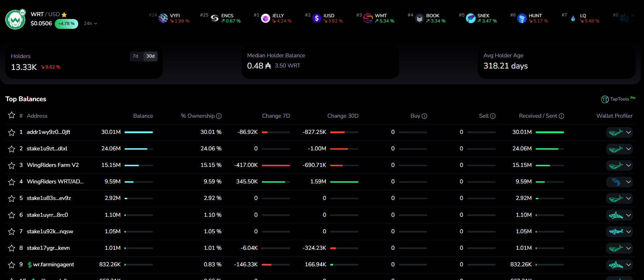Viewport: 644px width, 280px height.
Task: Expand wallet profiler for WingRiders WRT/AD...
Action: point(629,182)
